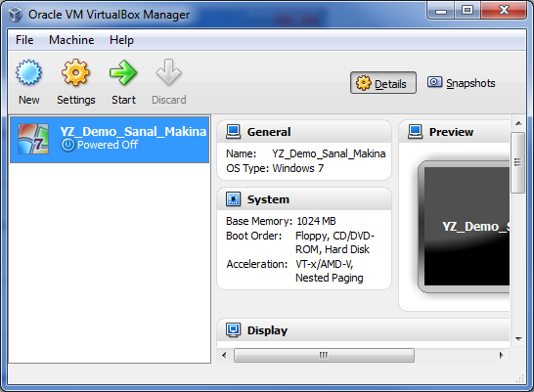Click the Nested Paging text

(330, 278)
